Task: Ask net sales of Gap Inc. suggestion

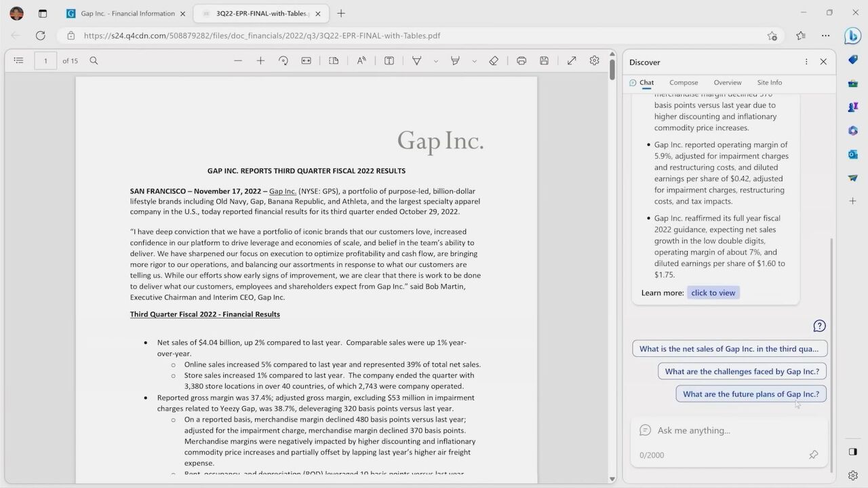Action: tap(730, 349)
